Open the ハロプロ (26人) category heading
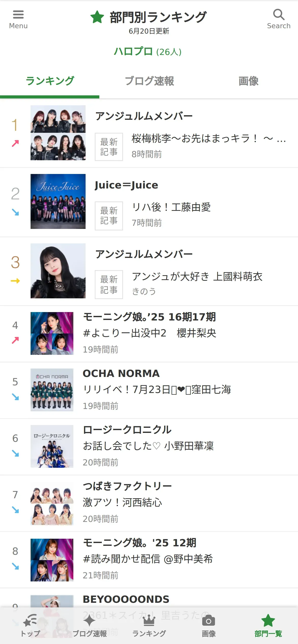The image size is (298, 644). click(x=148, y=52)
